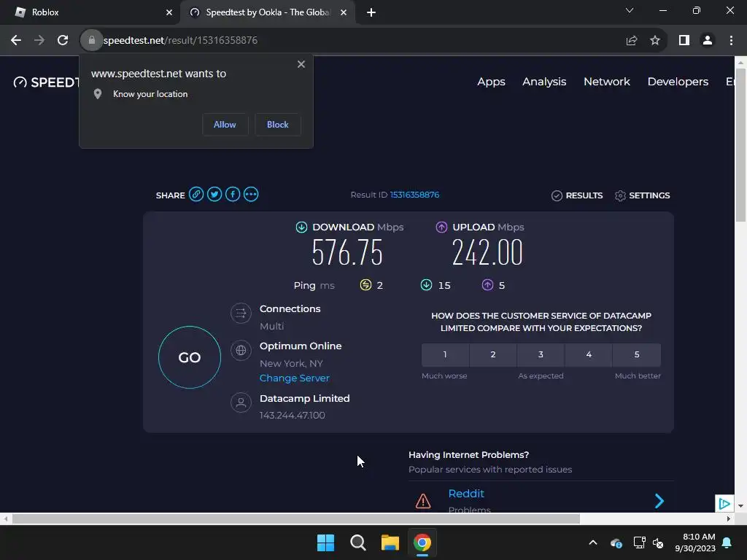This screenshot has width=747, height=560.
Task: Open taskbar Search
Action: (357, 542)
